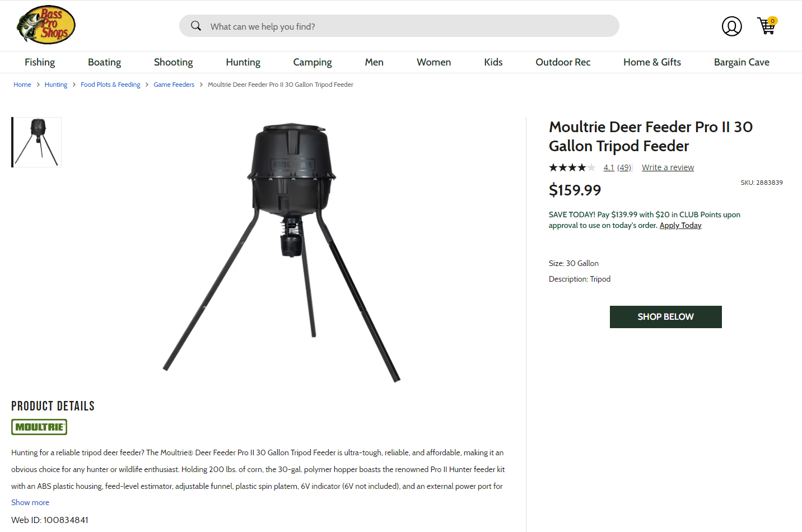
Task: Open the Fishing menu
Action: (40, 62)
